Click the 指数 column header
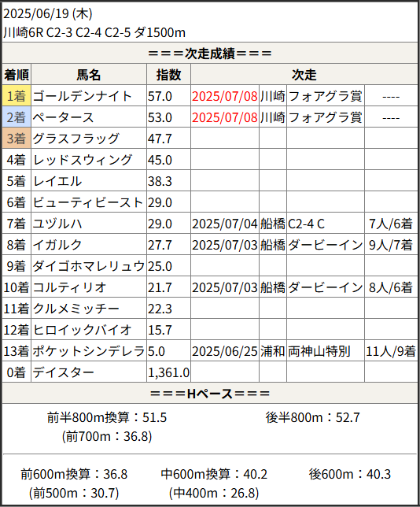The image size is (420, 507). pos(168,74)
